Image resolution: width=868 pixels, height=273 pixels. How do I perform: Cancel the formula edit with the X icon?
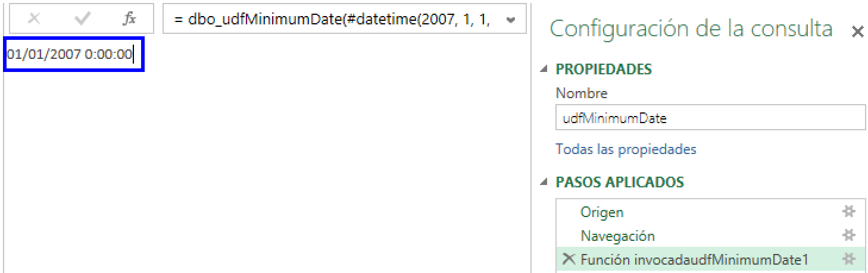click(x=34, y=19)
